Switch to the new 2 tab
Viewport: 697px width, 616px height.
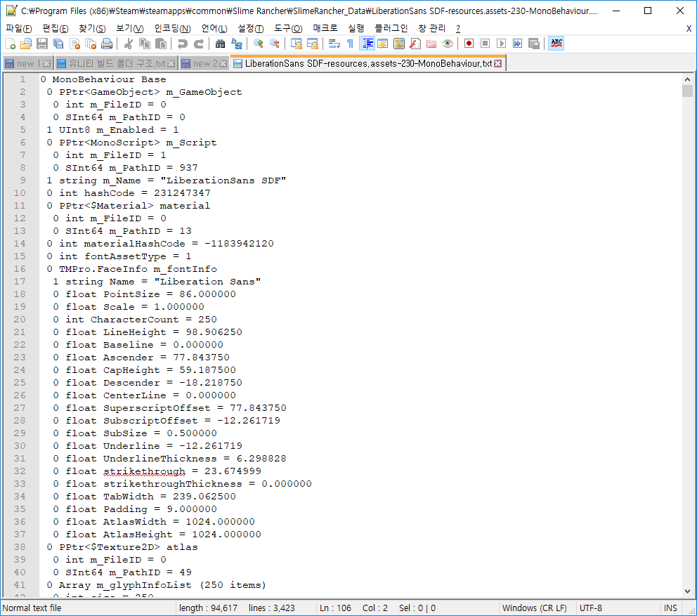pyautogui.click(x=207, y=63)
